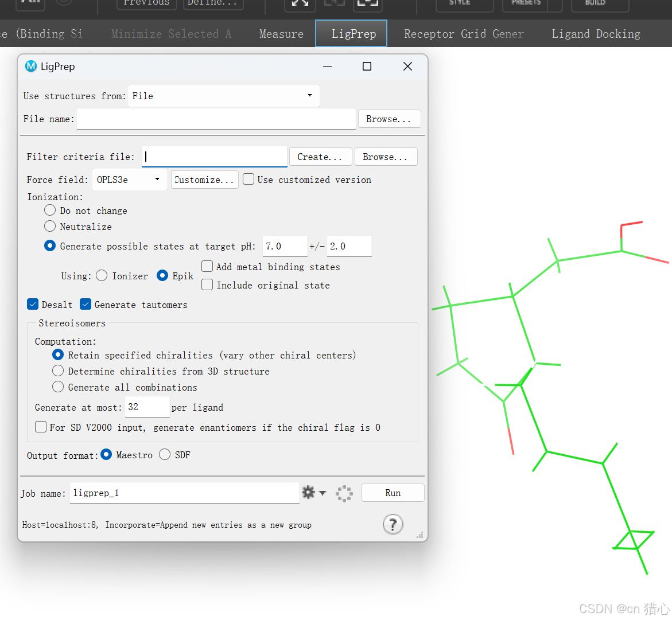Screen dimensions: 672x620
Task: Select Generate possible states at target pH
Action: click(x=50, y=246)
